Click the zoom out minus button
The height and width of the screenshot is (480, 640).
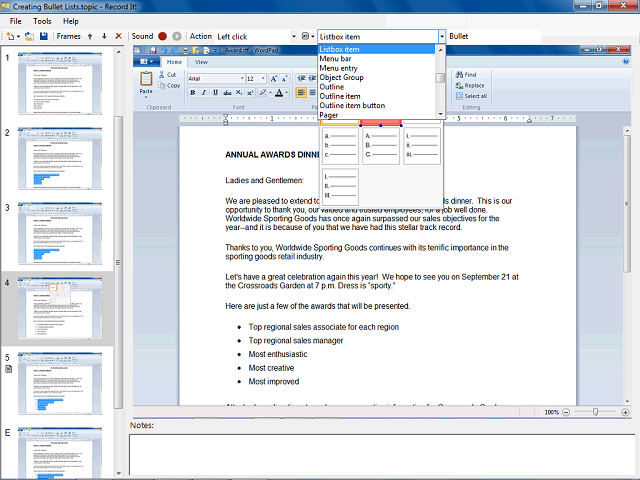(x=566, y=412)
